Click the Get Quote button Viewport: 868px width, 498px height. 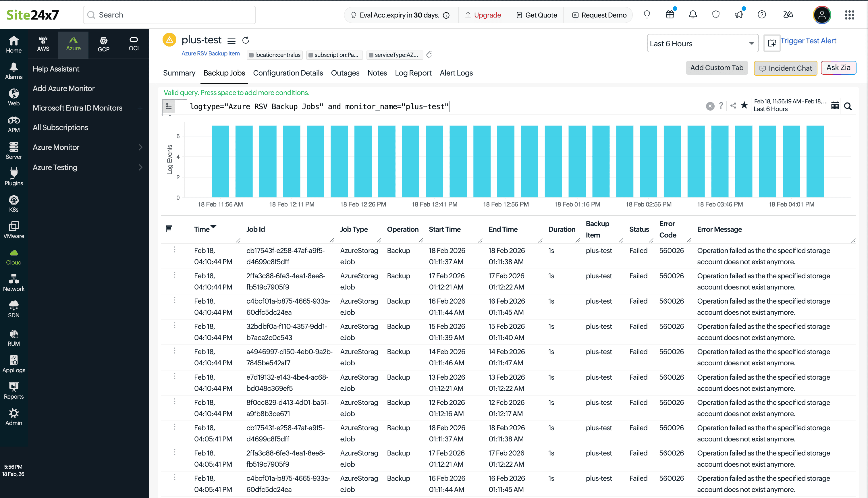(x=537, y=15)
